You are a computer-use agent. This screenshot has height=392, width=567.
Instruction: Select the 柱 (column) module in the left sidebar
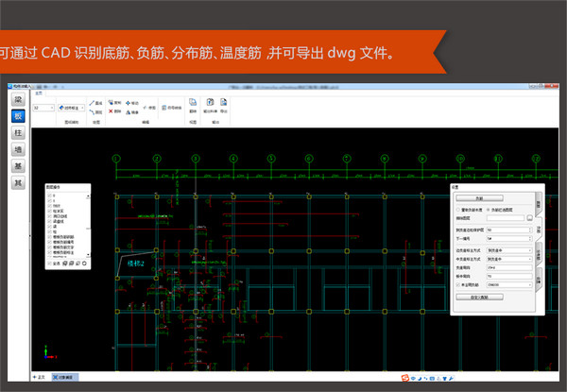(18, 132)
